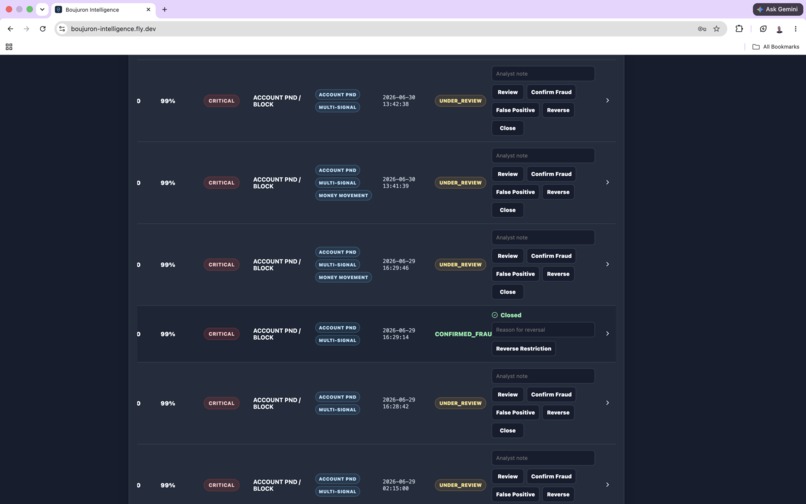Focus Analyst note field for 13:42:38 alert

(x=543, y=74)
